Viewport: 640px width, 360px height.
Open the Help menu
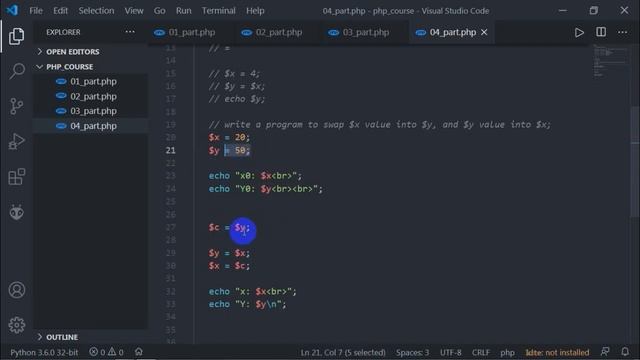(255, 11)
